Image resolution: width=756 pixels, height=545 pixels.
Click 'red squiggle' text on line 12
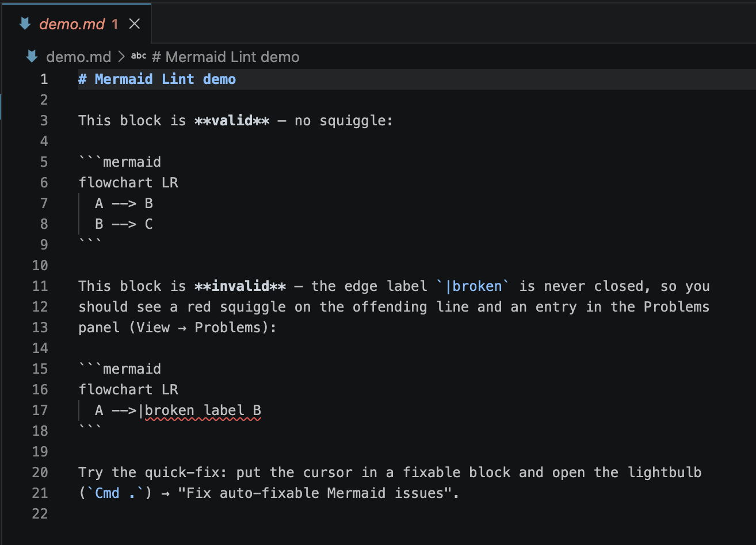236,306
